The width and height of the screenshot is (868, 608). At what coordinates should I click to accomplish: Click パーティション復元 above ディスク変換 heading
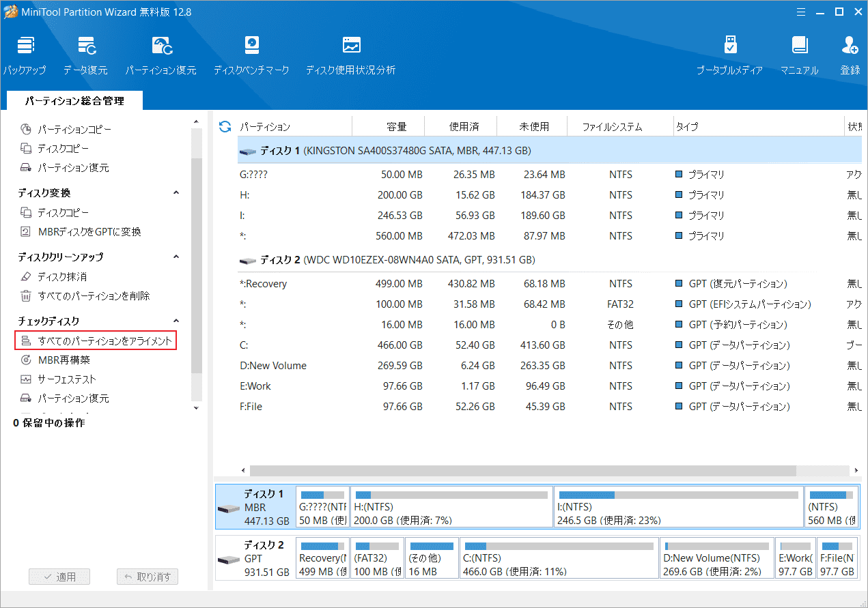[64, 167]
